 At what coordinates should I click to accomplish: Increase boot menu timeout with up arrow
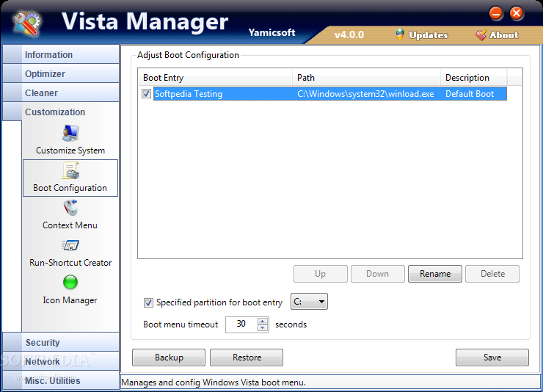click(x=263, y=322)
